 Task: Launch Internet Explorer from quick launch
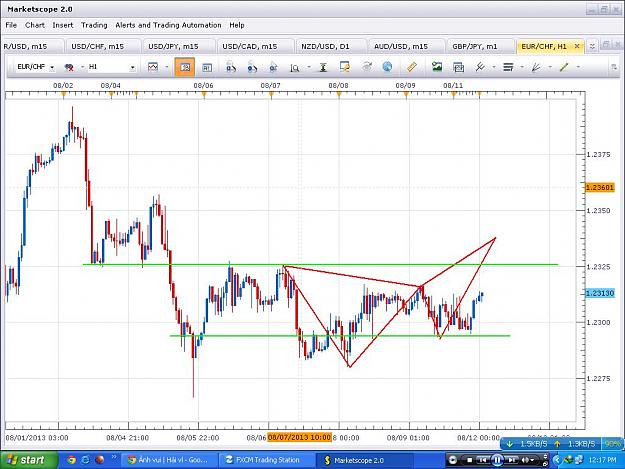85,460
